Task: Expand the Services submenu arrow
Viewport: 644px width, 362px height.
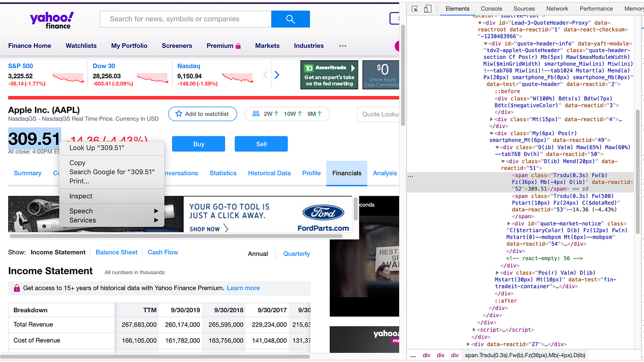Action: (156, 220)
